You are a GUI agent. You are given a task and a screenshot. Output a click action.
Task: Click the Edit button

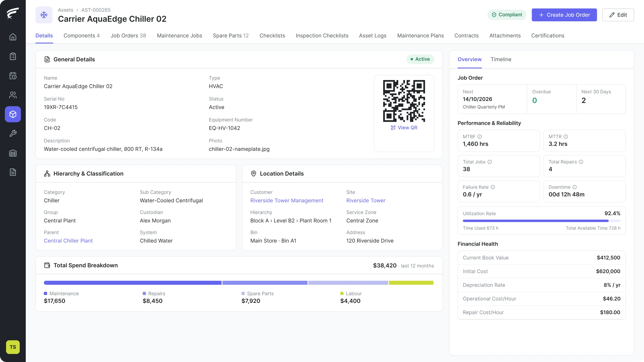(618, 15)
